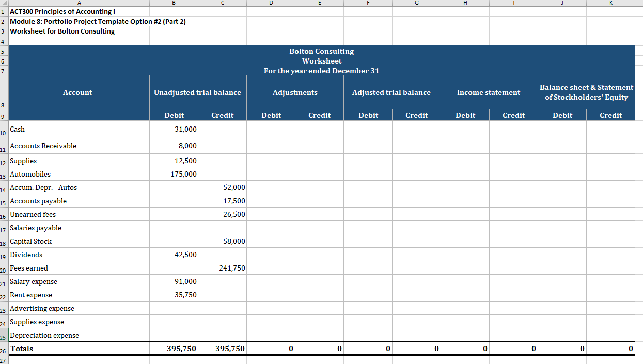Click the Cash debit value 31,000
This screenshot has width=643, height=364.
[174, 129]
